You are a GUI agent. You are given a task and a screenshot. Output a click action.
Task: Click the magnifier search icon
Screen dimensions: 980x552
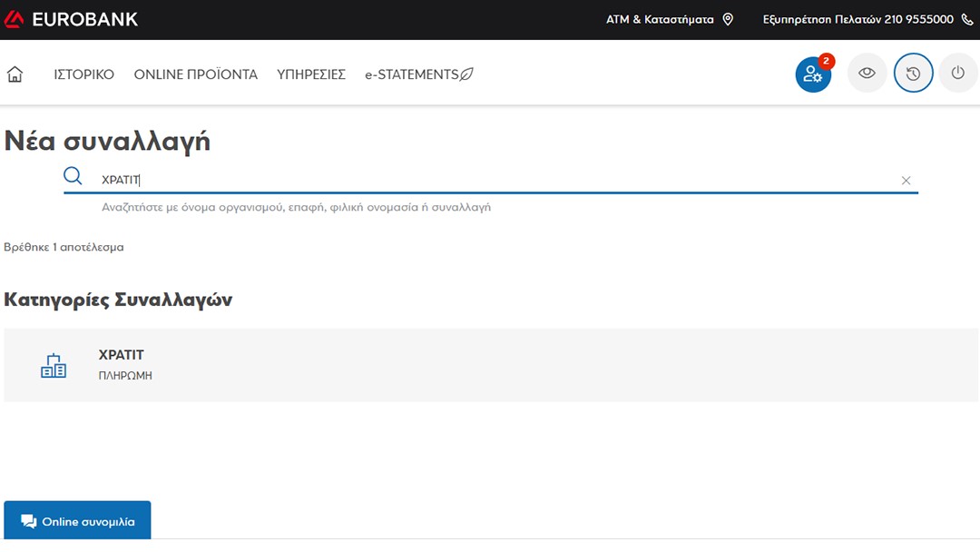pyautogui.click(x=73, y=176)
